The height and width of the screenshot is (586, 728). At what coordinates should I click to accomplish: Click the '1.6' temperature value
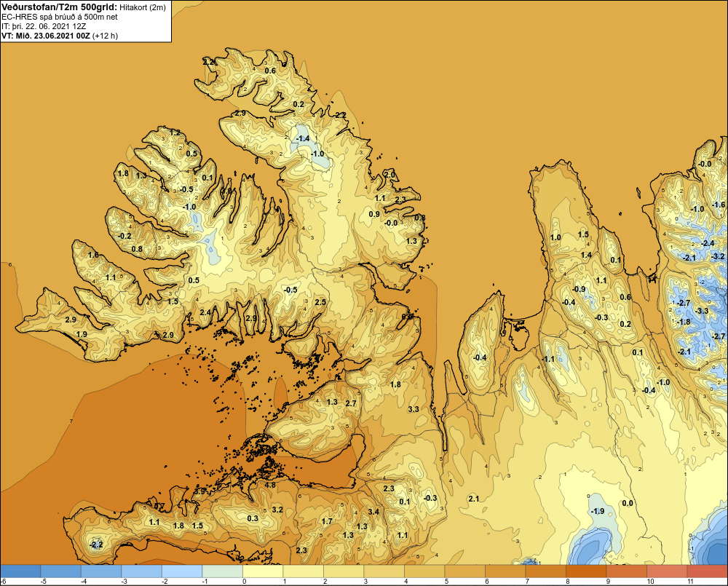coord(93,255)
